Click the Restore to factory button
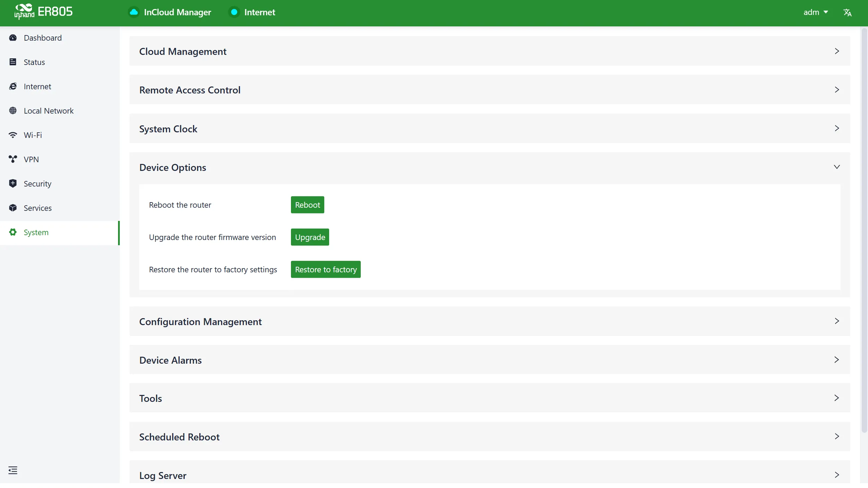 click(326, 270)
